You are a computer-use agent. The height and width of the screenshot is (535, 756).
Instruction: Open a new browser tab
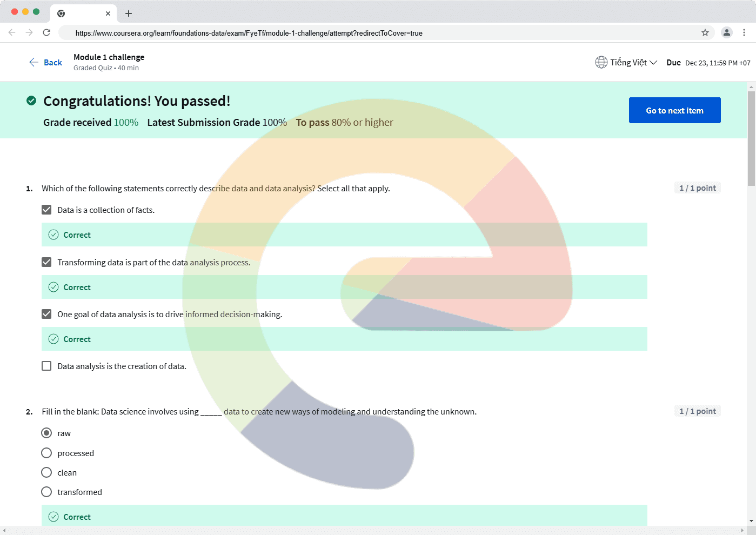pos(129,14)
